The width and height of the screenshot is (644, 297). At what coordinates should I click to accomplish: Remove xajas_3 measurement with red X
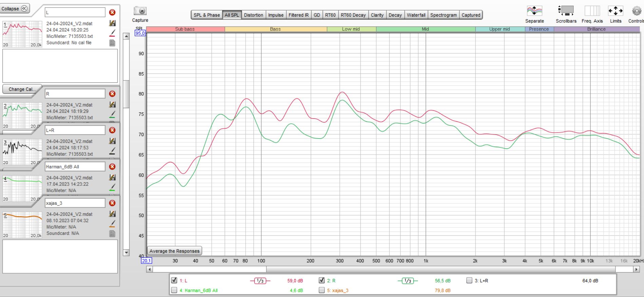112,203
